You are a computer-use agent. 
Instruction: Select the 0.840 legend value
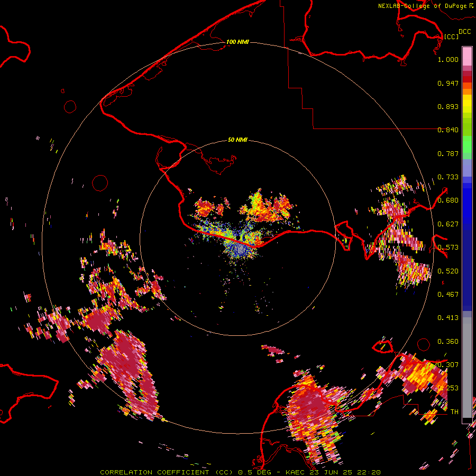click(x=448, y=130)
